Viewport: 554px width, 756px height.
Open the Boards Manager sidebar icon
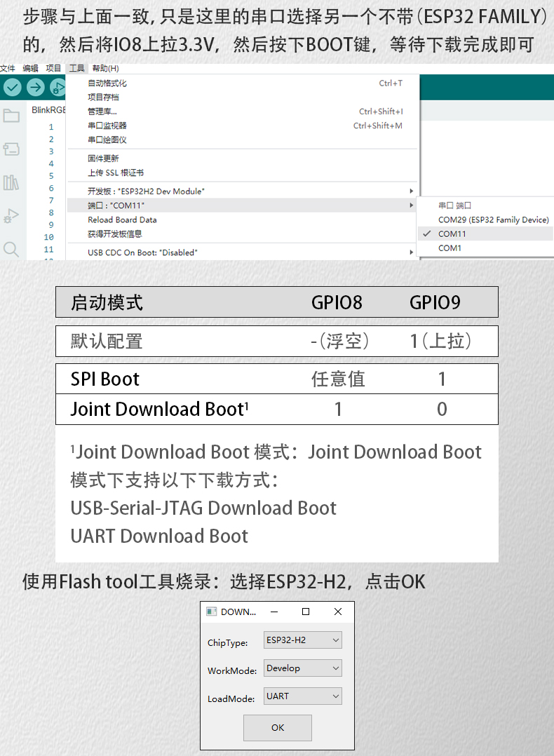coord(11,149)
